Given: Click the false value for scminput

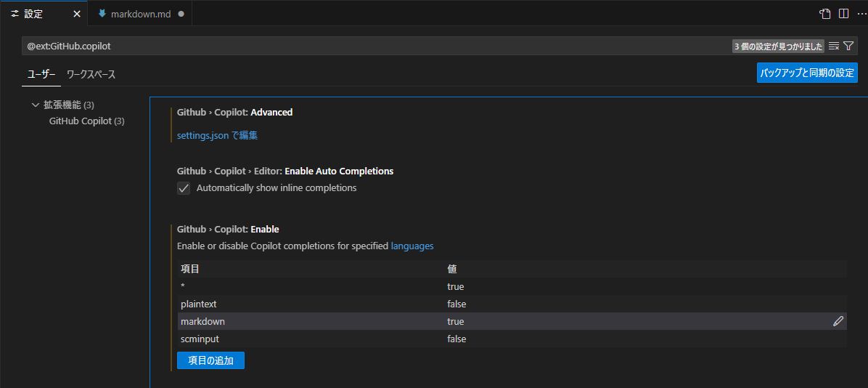Looking at the screenshot, I should pos(456,339).
